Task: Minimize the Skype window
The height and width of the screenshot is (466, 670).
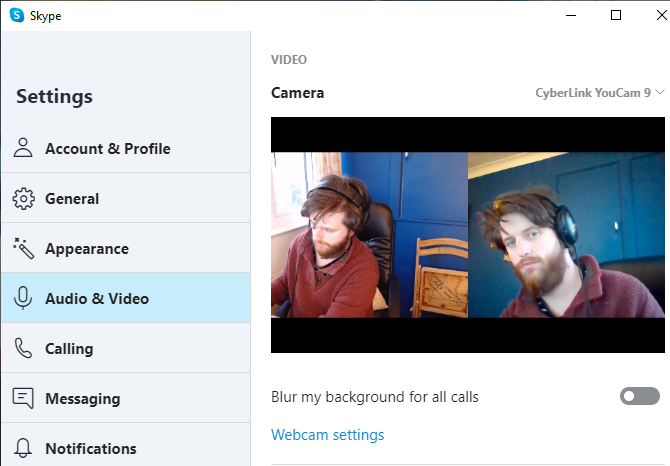Action: (570, 15)
